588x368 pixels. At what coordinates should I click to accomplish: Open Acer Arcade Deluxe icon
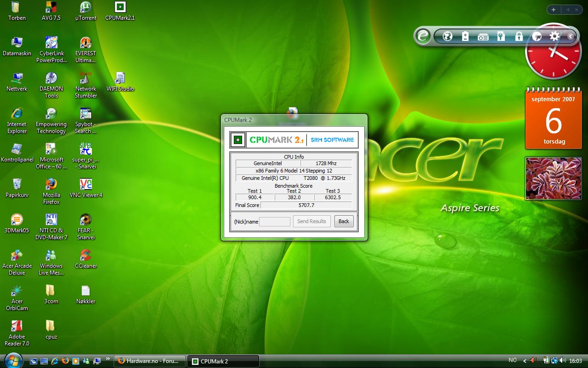[17, 262]
